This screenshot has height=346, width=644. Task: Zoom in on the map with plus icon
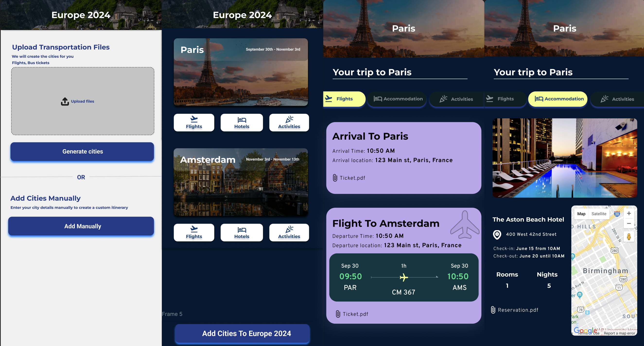pos(629,214)
